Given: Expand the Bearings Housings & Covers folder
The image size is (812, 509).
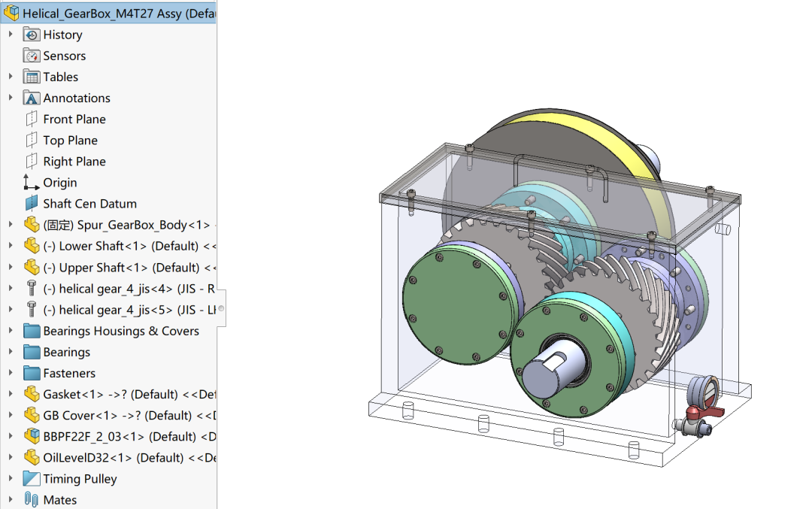Looking at the screenshot, I should click(x=11, y=331).
